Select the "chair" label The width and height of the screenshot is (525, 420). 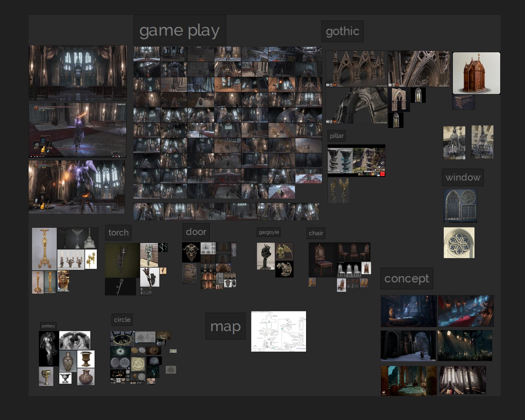(316, 233)
